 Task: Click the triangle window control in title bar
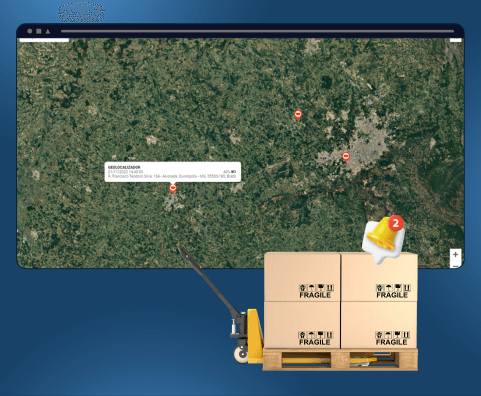48,31
